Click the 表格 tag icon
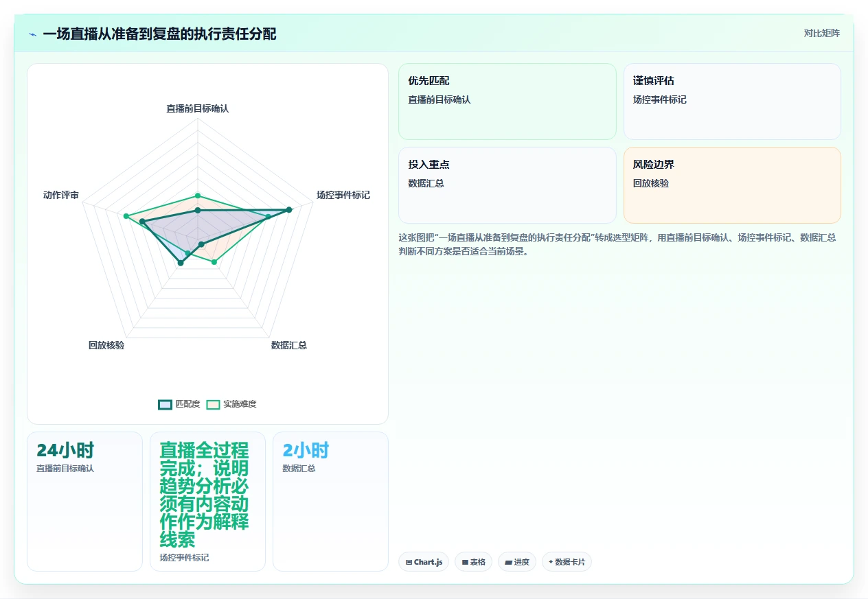Viewport: 868px width, 599px height. point(465,562)
